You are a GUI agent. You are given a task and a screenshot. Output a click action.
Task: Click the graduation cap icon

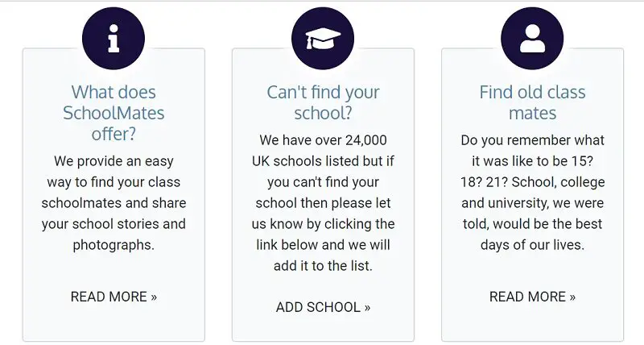pyautogui.click(x=323, y=39)
